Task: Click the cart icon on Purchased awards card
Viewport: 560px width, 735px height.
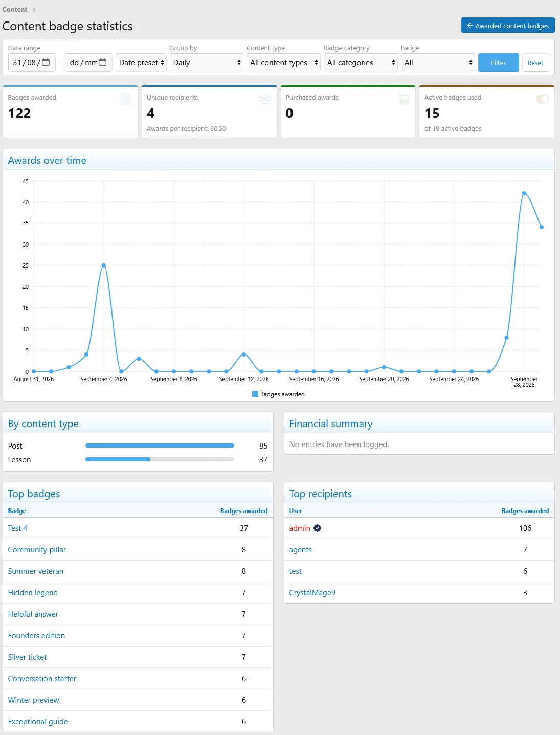Action: coord(404,99)
